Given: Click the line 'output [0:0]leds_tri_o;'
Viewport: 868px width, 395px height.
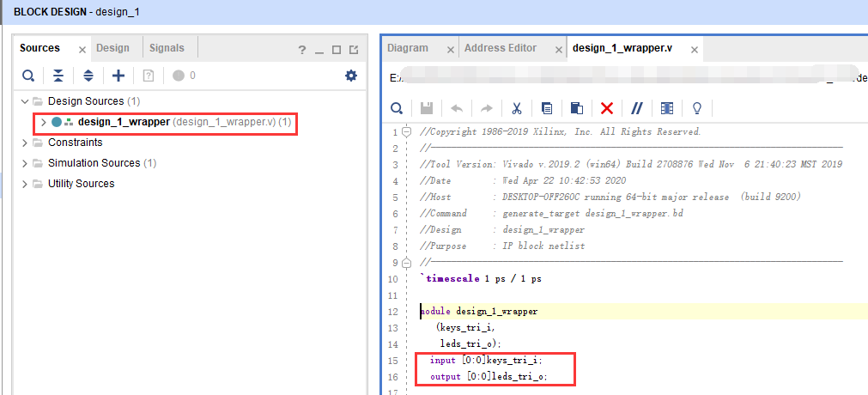Looking at the screenshot, I should coord(489,377).
